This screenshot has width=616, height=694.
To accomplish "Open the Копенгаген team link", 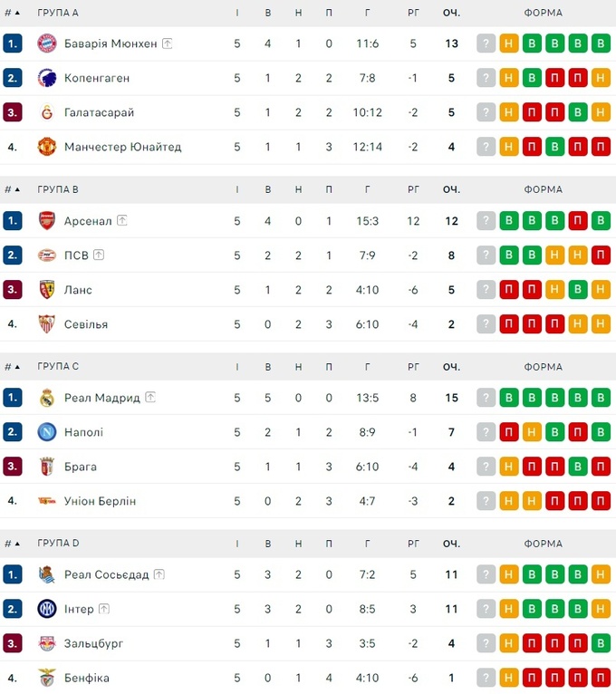I will (97, 78).
